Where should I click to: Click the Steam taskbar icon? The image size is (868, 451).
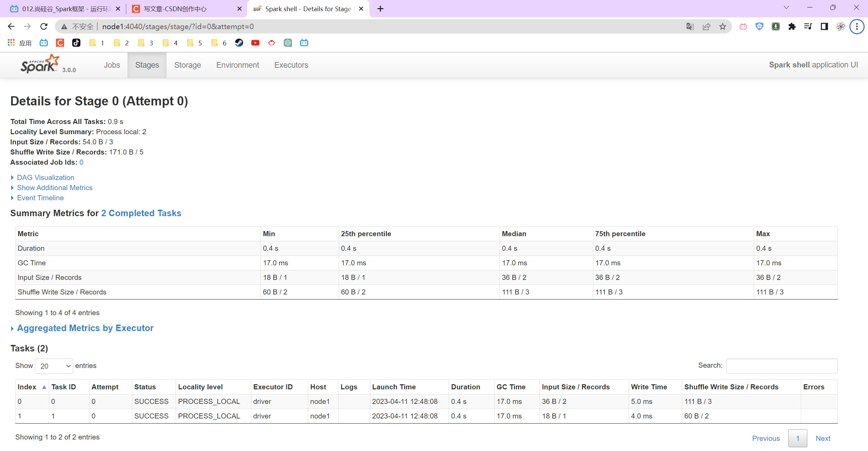(x=239, y=42)
